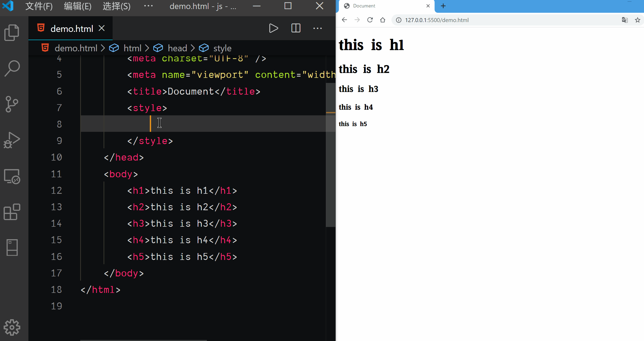This screenshot has height=341, width=644.
Task: Open the Explorer view in activity bar
Action: [x=12, y=33]
